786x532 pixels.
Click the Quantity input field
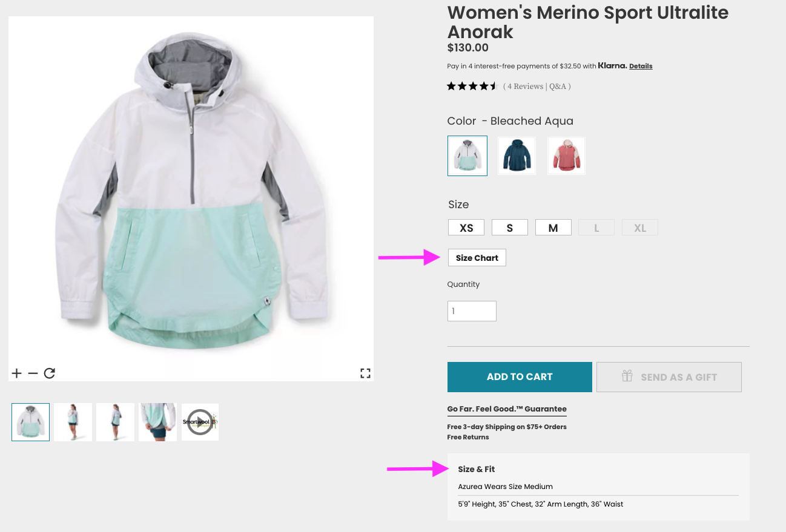pos(472,311)
